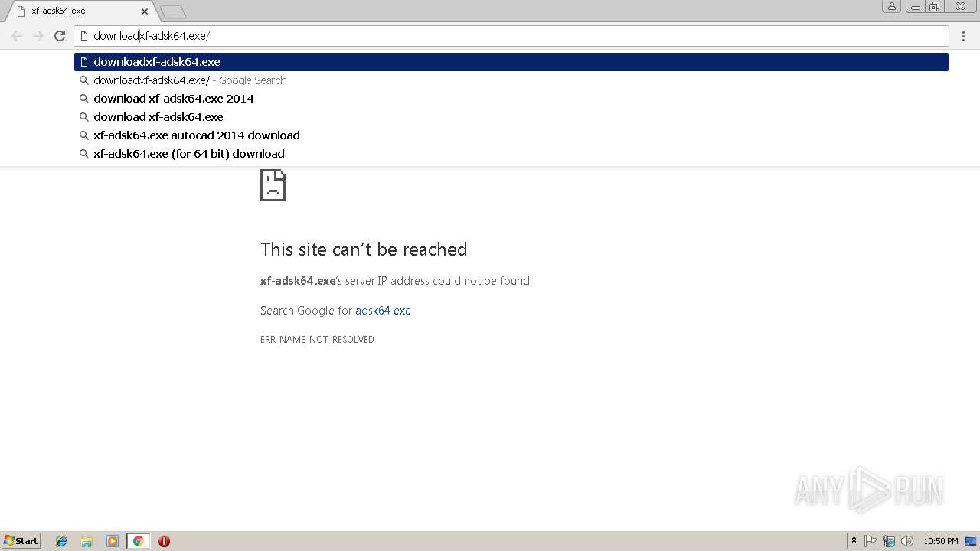Follow the 'adsk64 exe' Google search link
The height and width of the screenshot is (551, 980).
click(383, 311)
